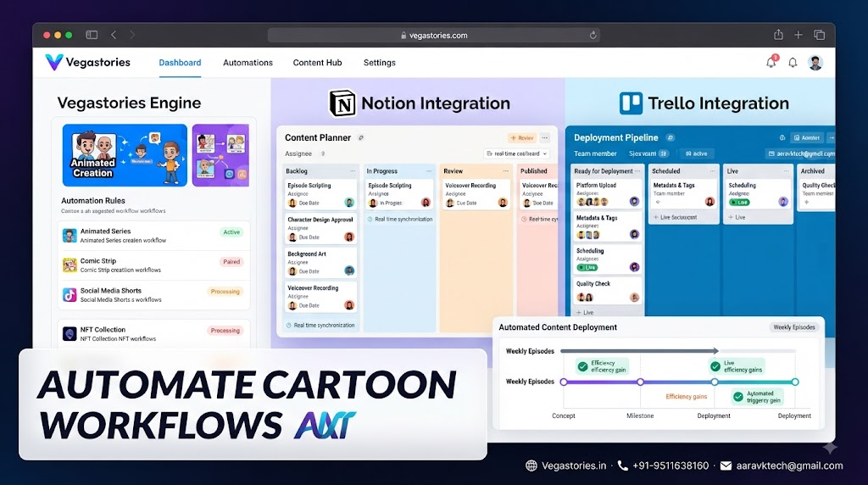
Task: Click the vegastories.com address bar
Action: pyautogui.click(x=433, y=35)
